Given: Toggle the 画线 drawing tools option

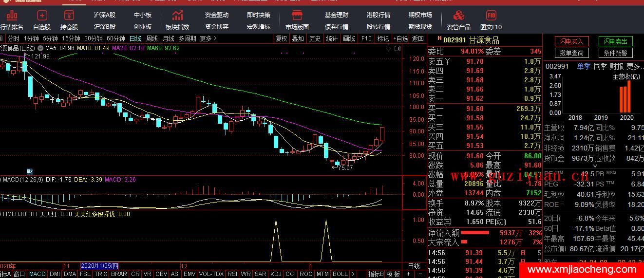Looking at the screenshot, I should (x=349, y=38).
